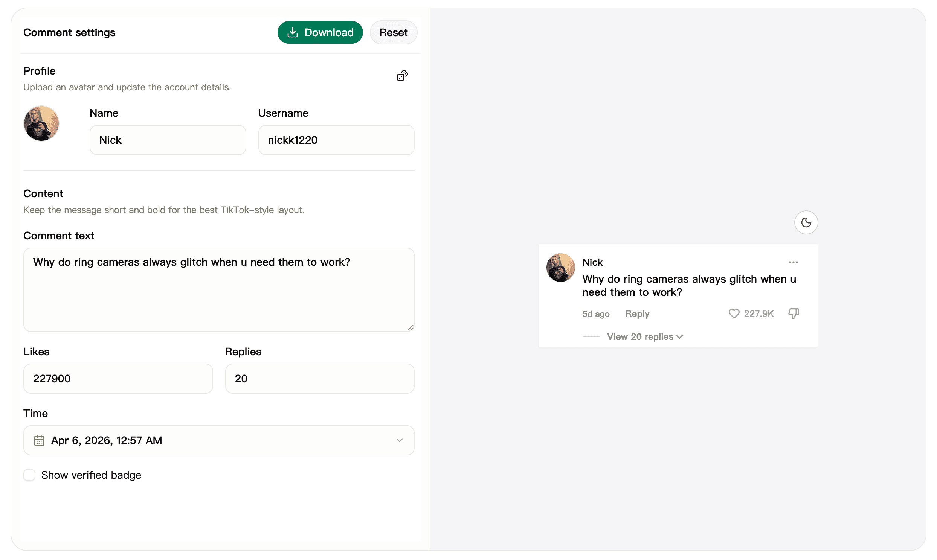This screenshot has width=937, height=560.
Task: Click the dice icon to randomize profile
Action: coord(402,75)
